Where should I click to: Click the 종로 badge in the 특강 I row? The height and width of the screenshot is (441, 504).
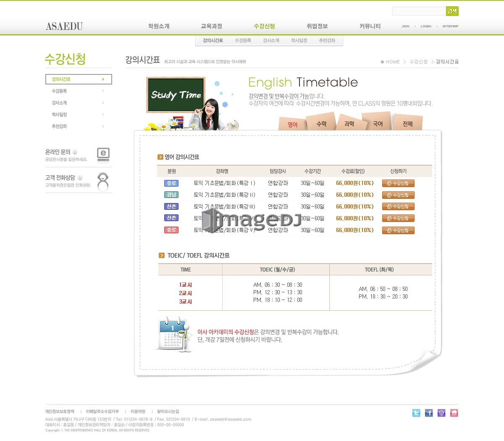[x=171, y=183]
